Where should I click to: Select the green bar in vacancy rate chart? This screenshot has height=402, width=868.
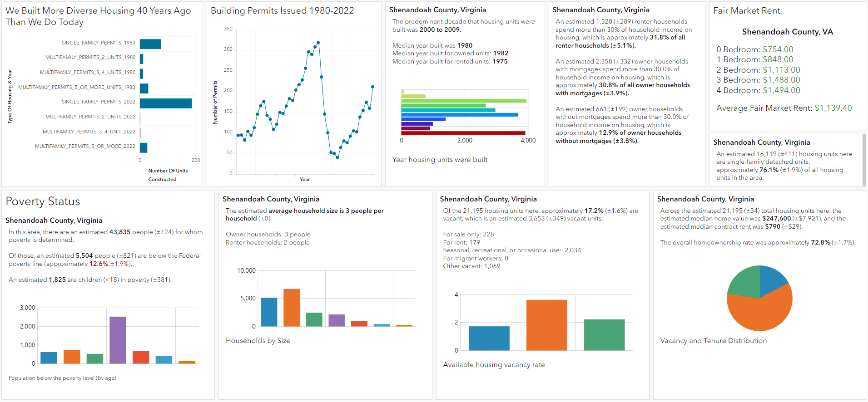tap(604, 335)
